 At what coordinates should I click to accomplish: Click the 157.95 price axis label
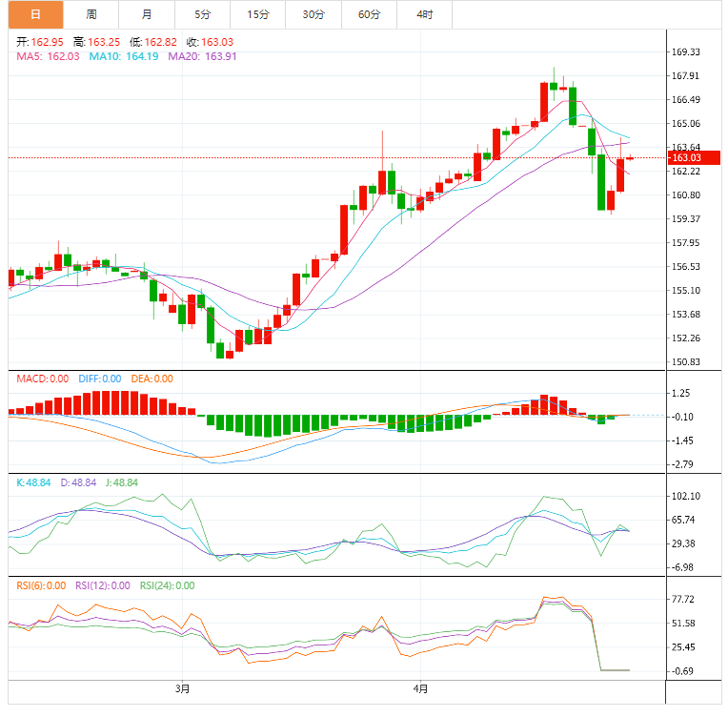coord(686,243)
